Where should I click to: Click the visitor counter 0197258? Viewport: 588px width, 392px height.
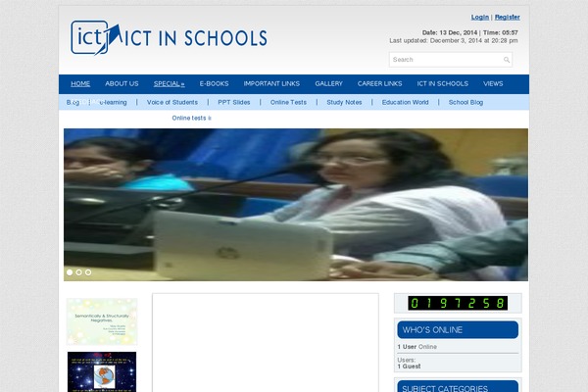[x=458, y=303]
